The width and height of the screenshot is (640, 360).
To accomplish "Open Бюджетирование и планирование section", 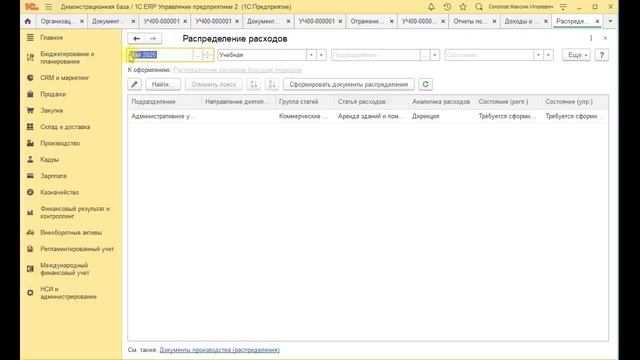I will (x=67, y=58).
